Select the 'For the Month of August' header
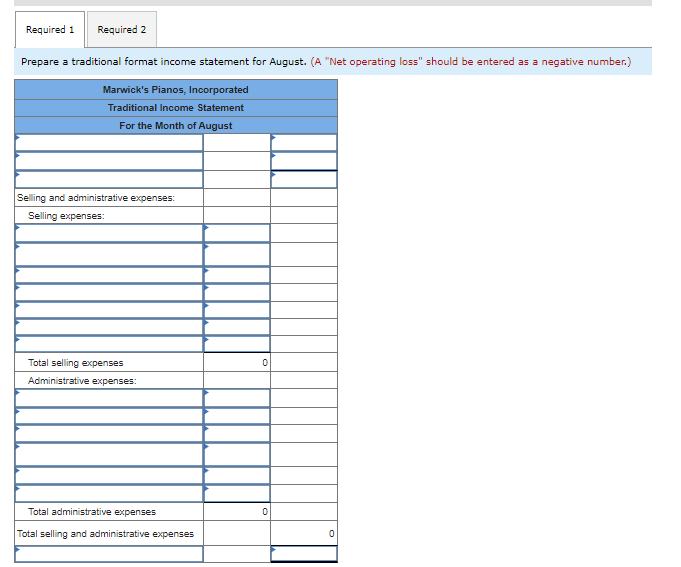This screenshot has height=567, width=681. coord(176,125)
